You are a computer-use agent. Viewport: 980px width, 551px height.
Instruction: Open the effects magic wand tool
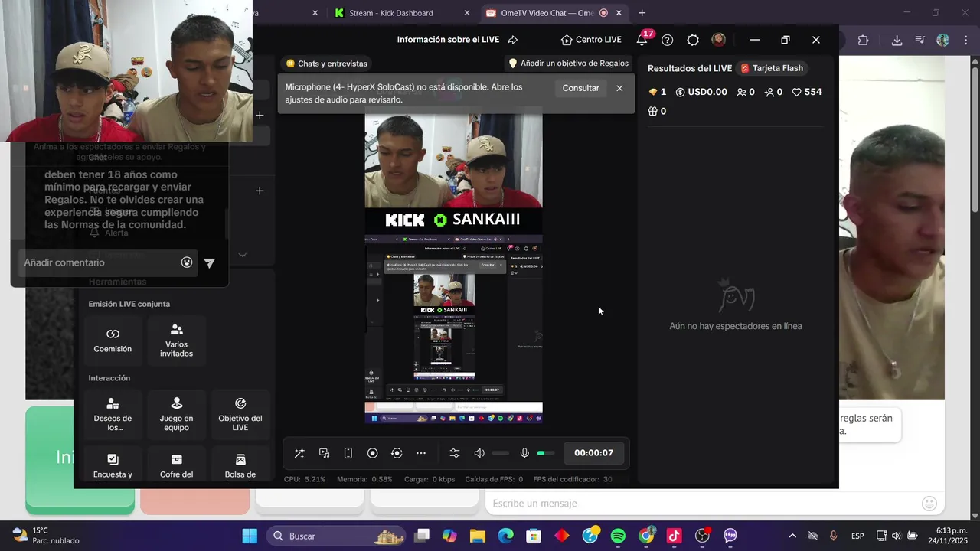click(299, 453)
